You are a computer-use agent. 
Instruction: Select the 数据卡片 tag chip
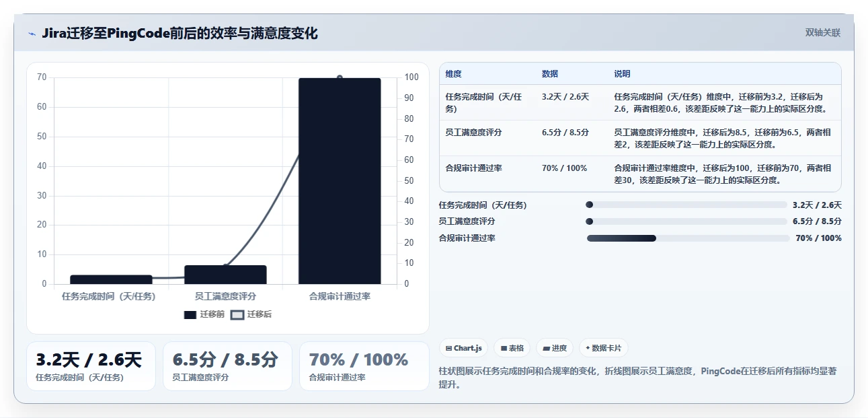tap(603, 348)
